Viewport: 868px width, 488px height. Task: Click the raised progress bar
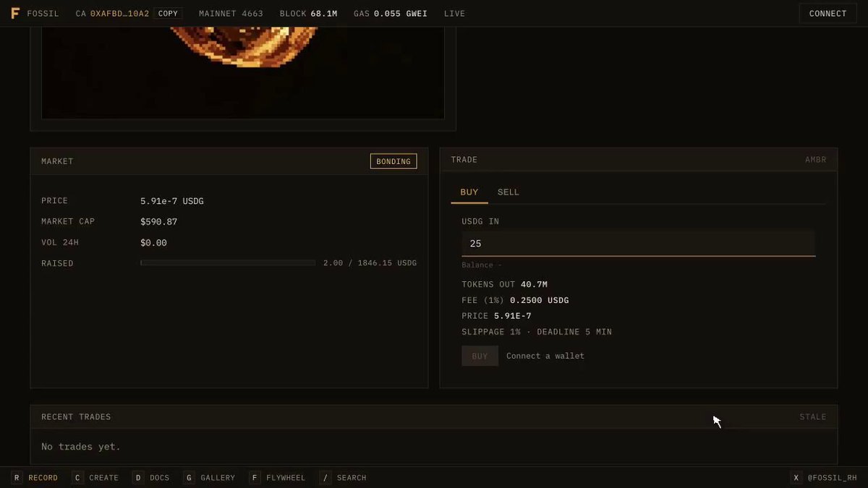228,263
